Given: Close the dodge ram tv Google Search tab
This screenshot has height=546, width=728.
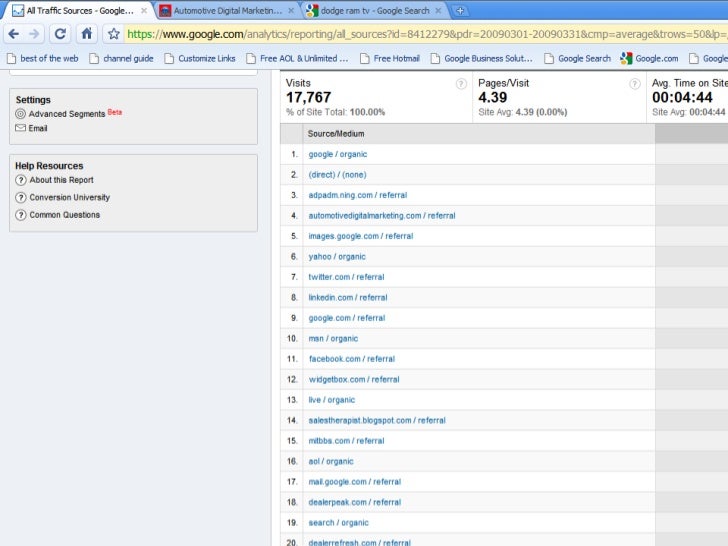Looking at the screenshot, I should click(438, 10).
